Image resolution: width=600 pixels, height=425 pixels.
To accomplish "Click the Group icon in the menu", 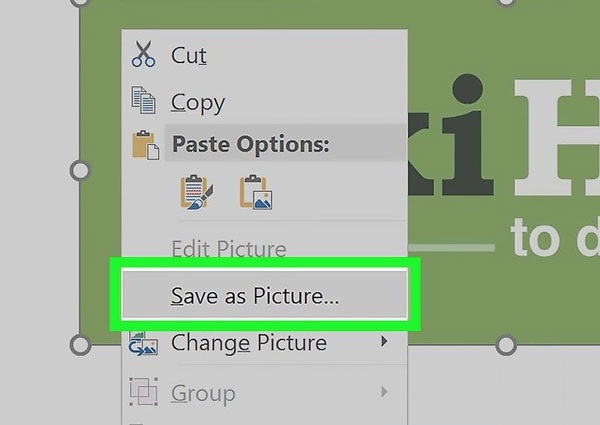I will click(x=143, y=393).
